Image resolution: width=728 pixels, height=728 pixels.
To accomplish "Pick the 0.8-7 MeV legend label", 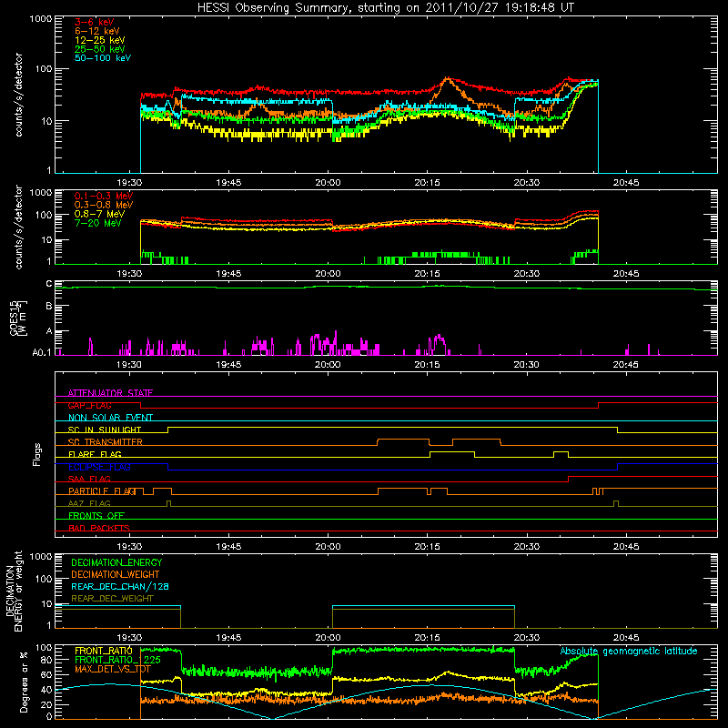I will click(99, 215).
